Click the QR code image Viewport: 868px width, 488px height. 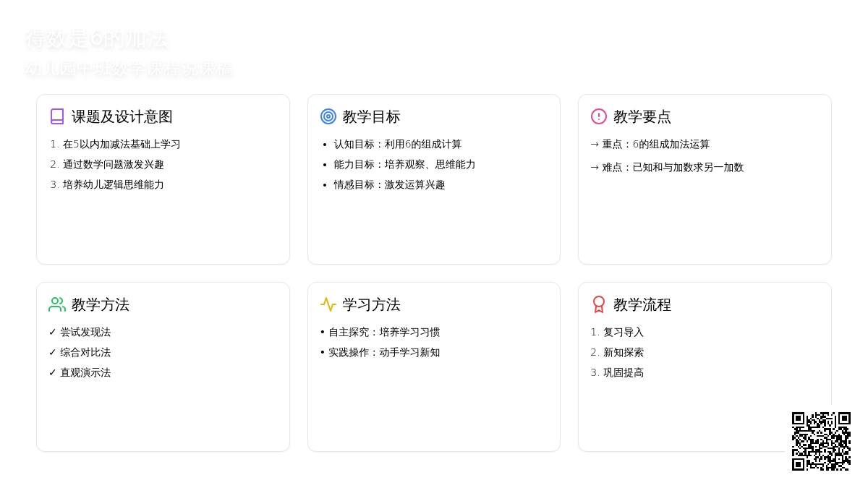821,441
